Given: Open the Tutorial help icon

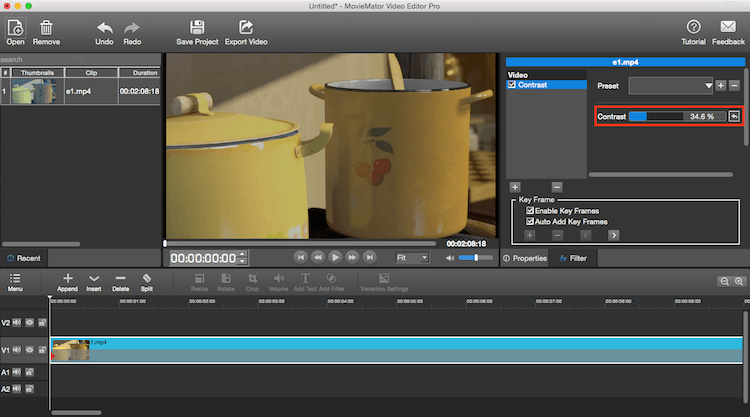Looking at the screenshot, I should [693, 27].
